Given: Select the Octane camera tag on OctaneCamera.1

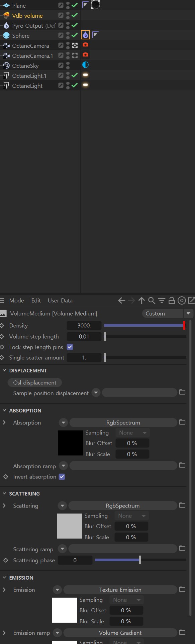Looking at the screenshot, I should coord(86,55).
